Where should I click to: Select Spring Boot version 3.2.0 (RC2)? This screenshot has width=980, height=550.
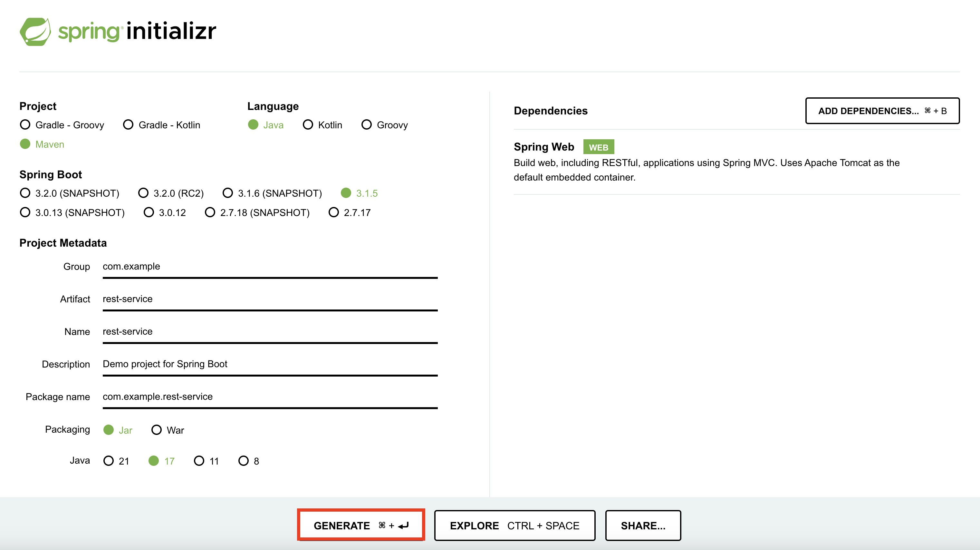(143, 193)
